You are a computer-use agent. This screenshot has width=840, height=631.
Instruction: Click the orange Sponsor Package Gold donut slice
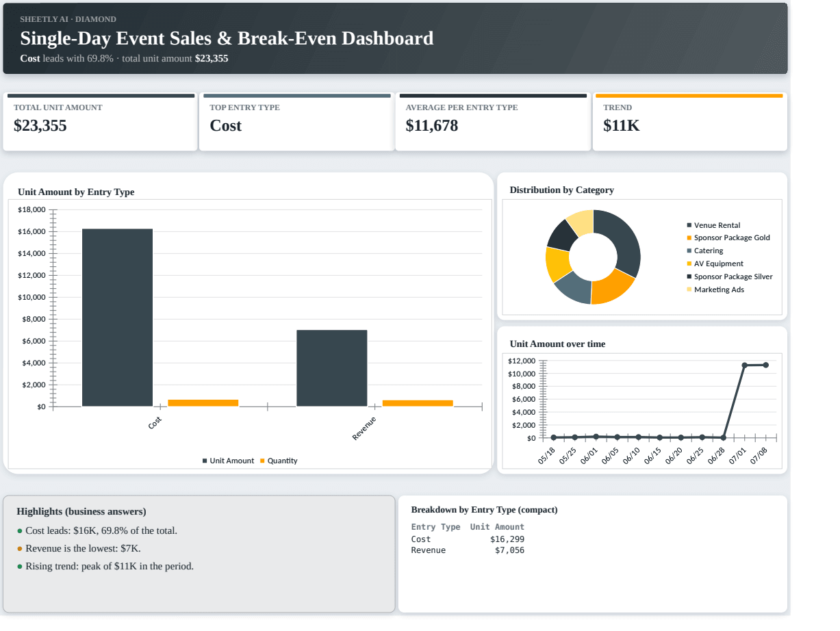[x=612, y=288]
